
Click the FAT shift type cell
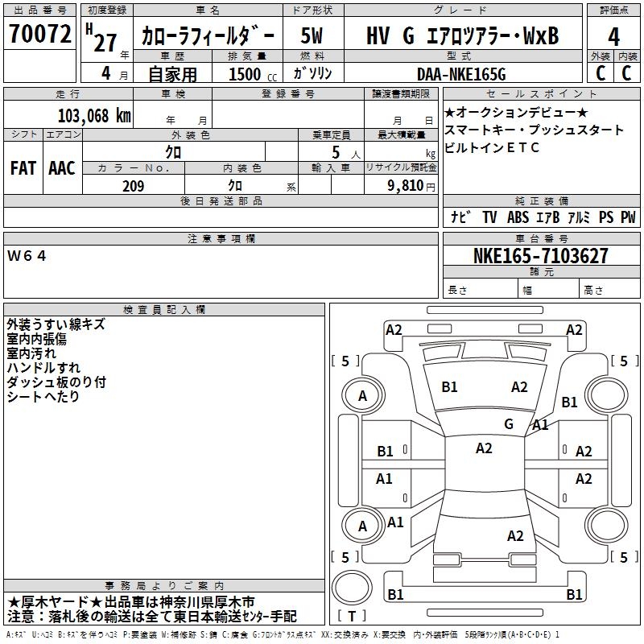tap(23, 168)
